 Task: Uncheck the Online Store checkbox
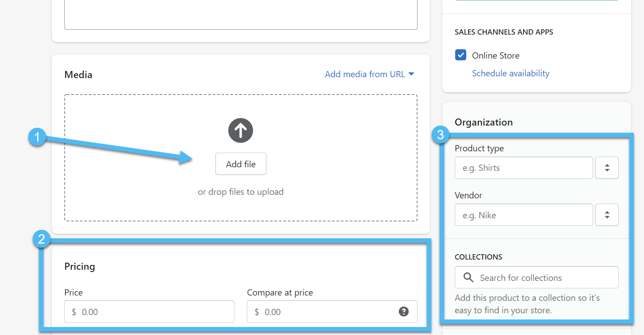click(461, 55)
